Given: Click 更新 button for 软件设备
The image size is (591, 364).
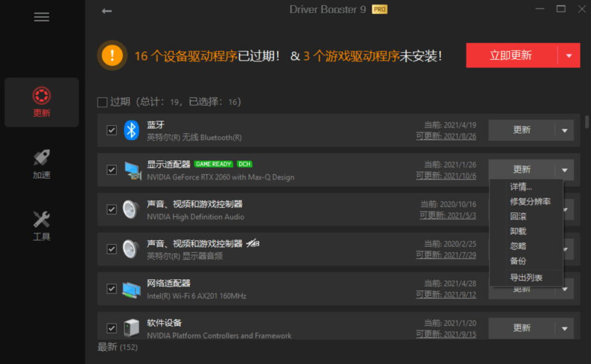Looking at the screenshot, I should [x=522, y=328].
